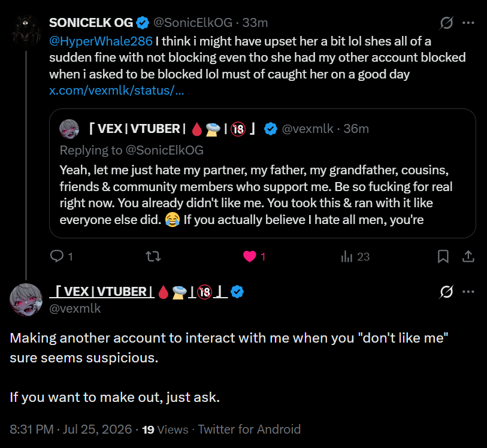Open reply on SonicElkOG's tweet
Image resolution: width=487 pixels, height=448 pixels.
point(61,256)
